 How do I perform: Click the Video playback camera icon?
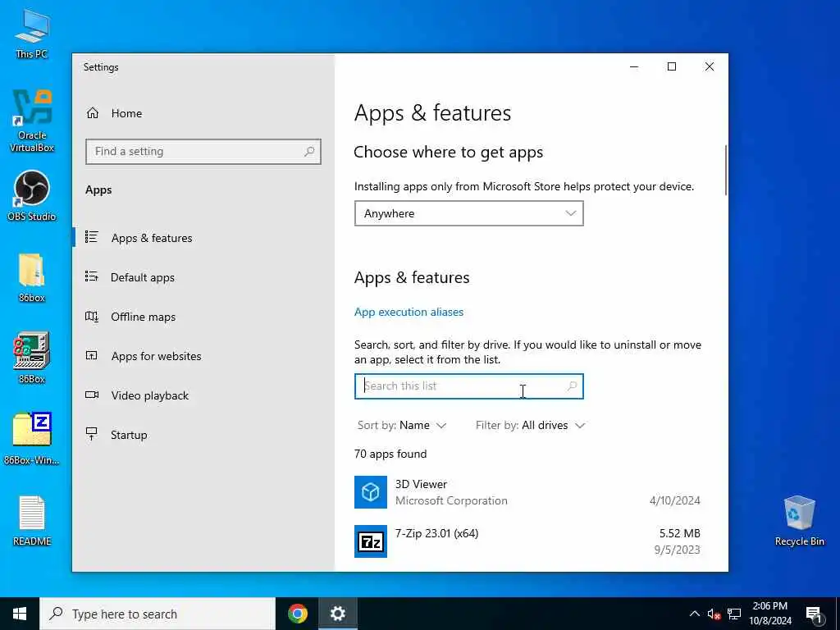[92, 395]
